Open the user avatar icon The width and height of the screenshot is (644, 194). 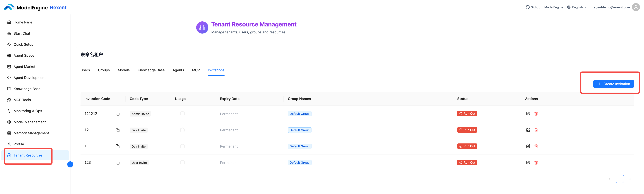click(636, 7)
